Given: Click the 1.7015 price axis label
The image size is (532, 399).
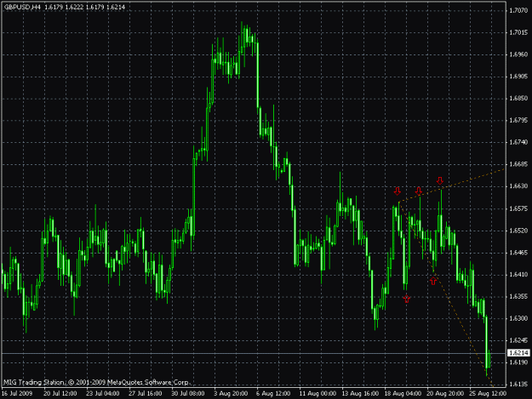Looking at the screenshot, I should point(518,32).
